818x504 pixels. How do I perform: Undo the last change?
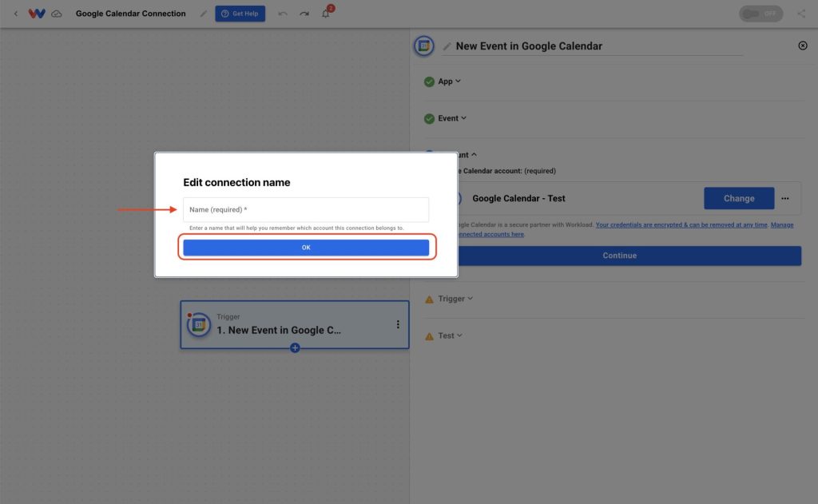tap(283, 14)
